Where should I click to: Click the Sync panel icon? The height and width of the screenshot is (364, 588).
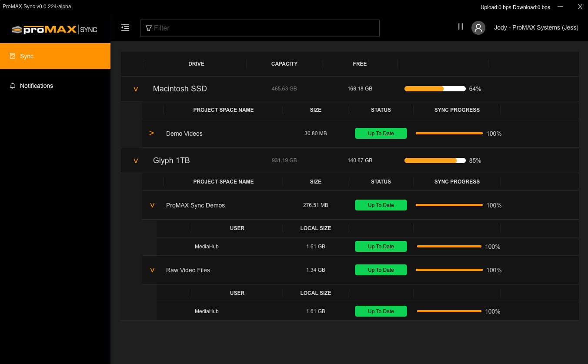pyautogui.click(x=13, y=56)
